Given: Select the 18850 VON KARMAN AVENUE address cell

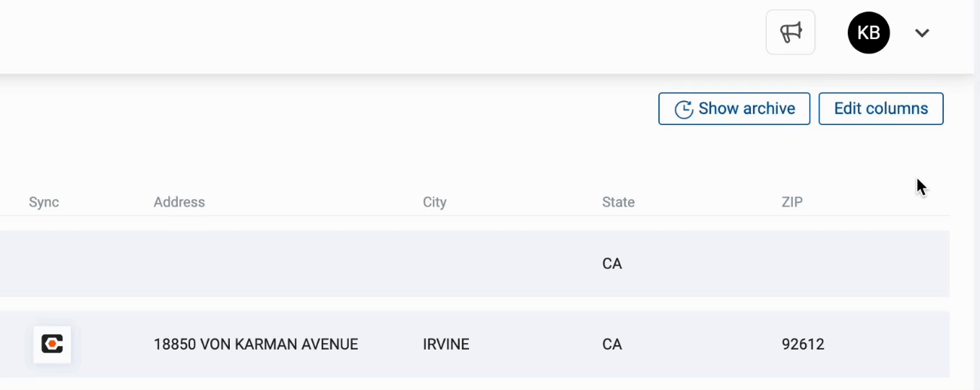Looking at the screenshot, I should coord(256,344).
